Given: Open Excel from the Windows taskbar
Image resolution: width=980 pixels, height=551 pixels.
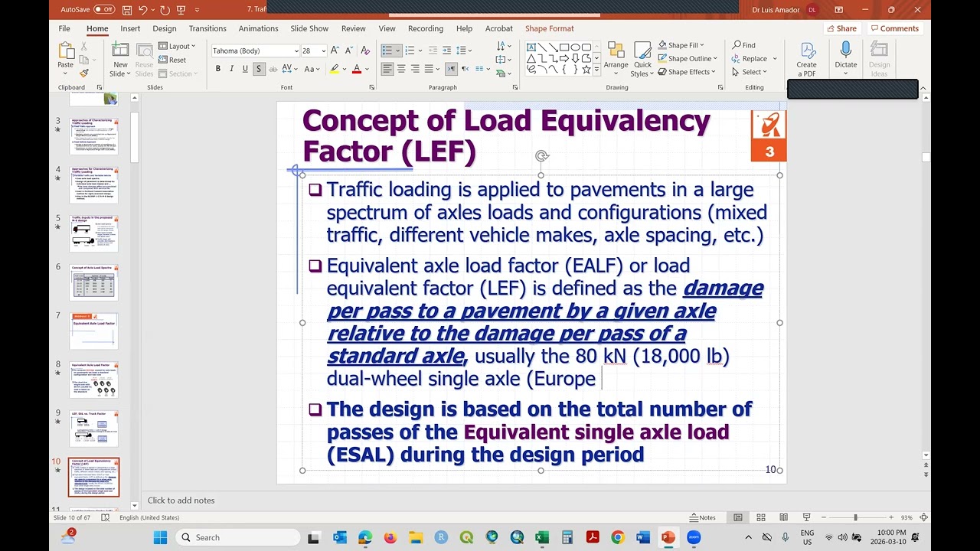Looking at the screenshot, I should click(542, 537).
